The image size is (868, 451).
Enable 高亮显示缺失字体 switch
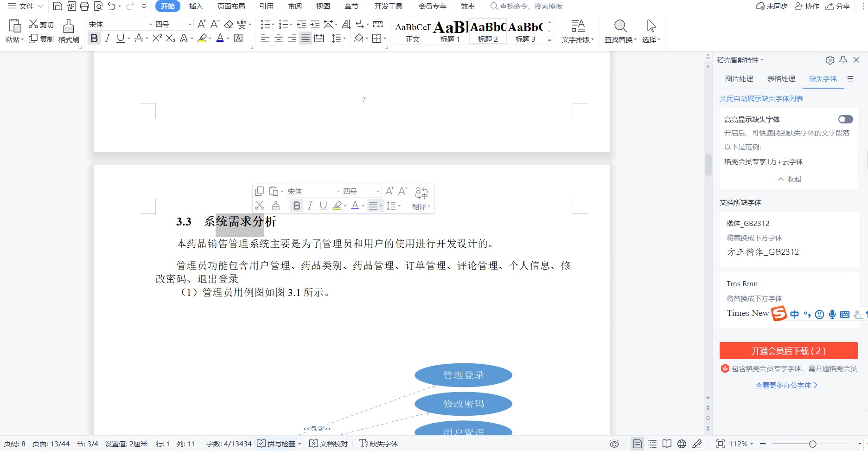click(845, 119)
